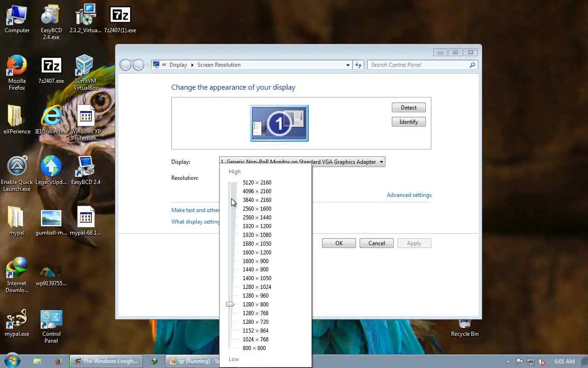Click the 3840 × 2160 resolution label
This screenshot has height=368, width=588.
tap(257, 200)
